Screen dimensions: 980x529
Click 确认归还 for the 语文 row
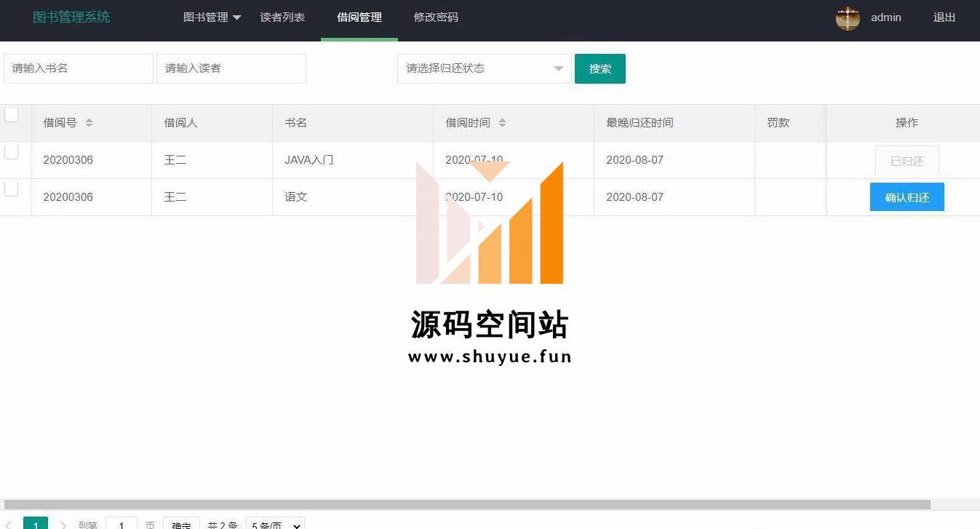[907, 197]
